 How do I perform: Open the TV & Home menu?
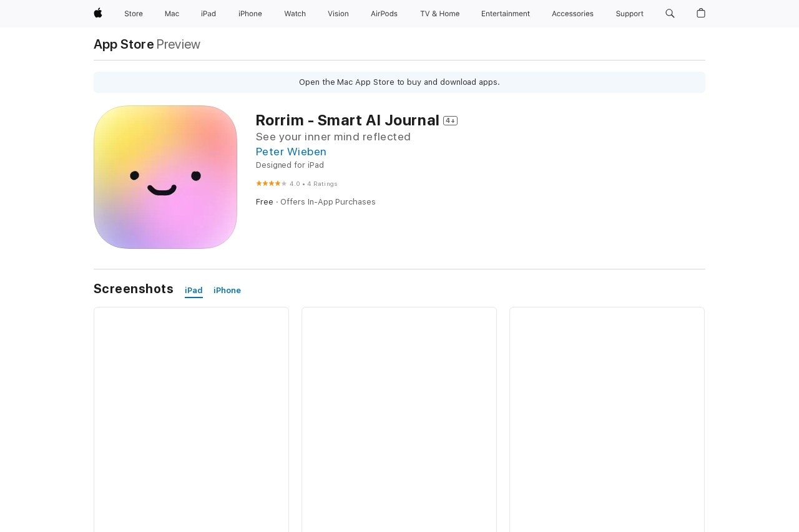click(439, 14)
